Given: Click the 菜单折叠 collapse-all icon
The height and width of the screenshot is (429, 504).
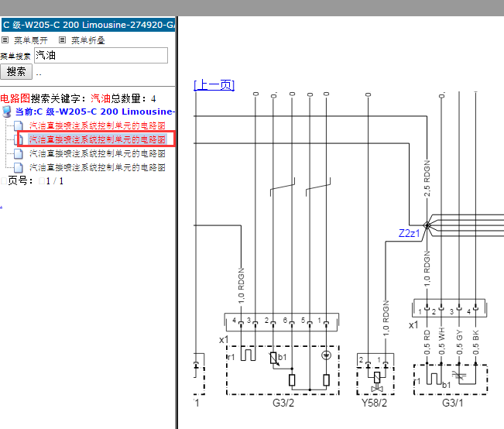Looking at the screenshot, I should (63, 40).
